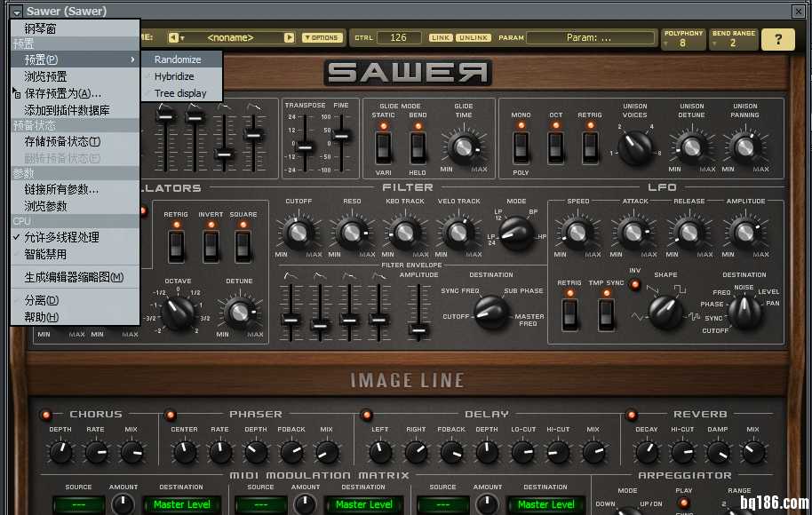
Task: Toggle 允许多线程处理 checked option
Action: (x=61, y=237)
